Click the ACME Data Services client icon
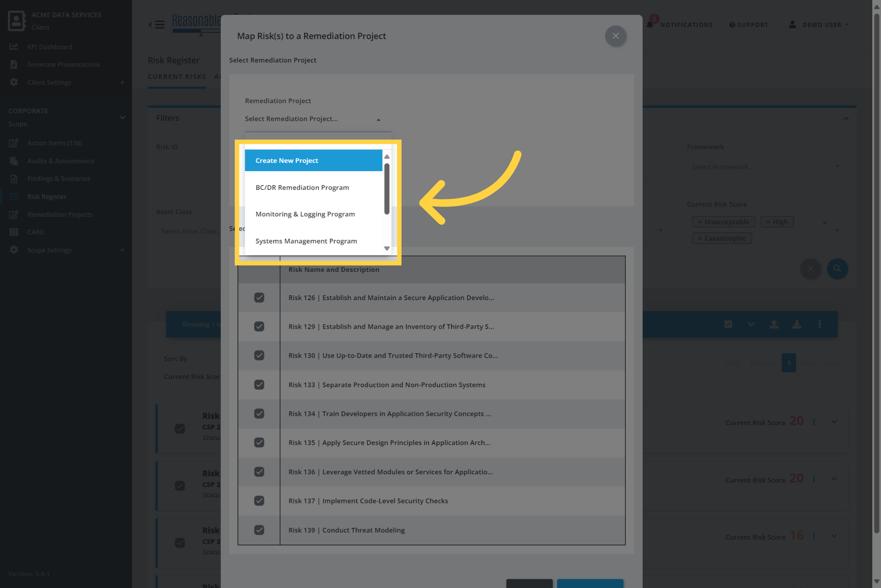The image size is (881, 588). click(x=17, y=20)
